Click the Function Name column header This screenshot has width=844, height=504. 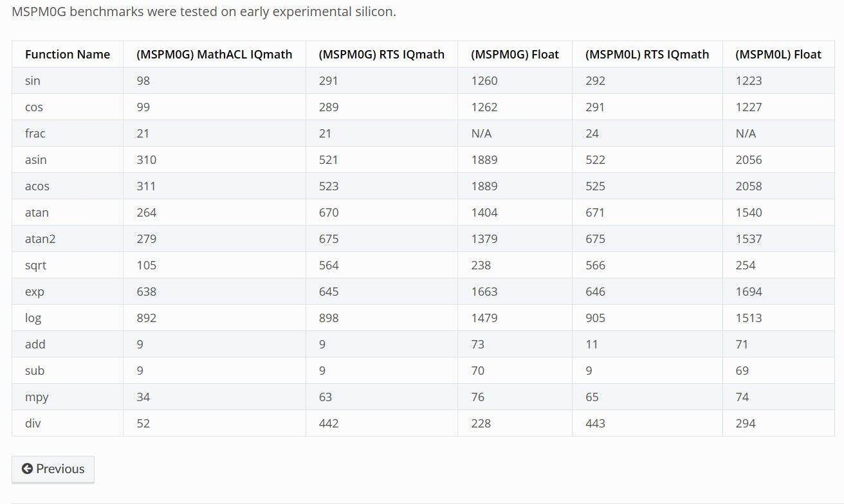68,55
